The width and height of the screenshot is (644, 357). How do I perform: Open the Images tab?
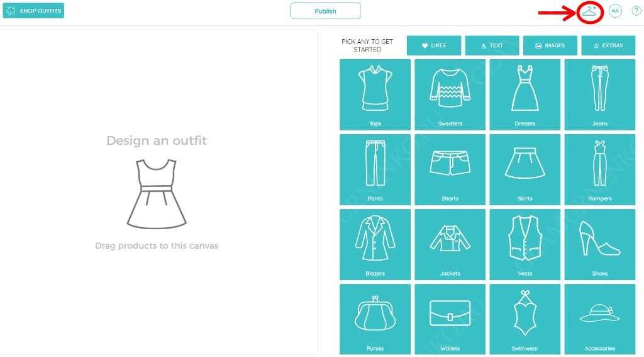550,45
